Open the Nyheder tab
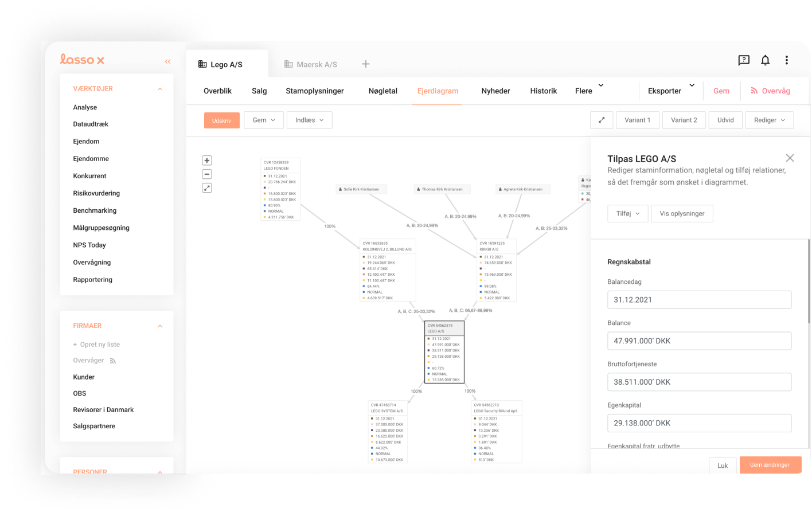Viewport: 812px width, 516px height. click(496, 91)
